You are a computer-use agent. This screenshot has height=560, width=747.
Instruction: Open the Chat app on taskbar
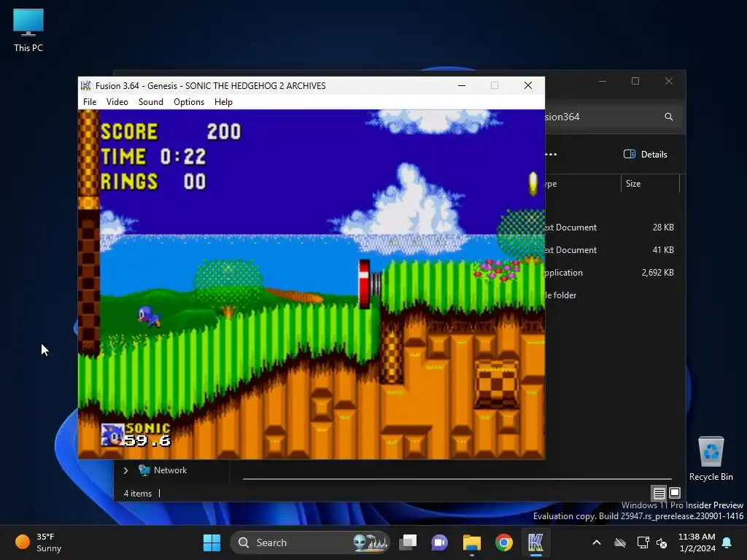pyautogui.click(x=439, y=542)
